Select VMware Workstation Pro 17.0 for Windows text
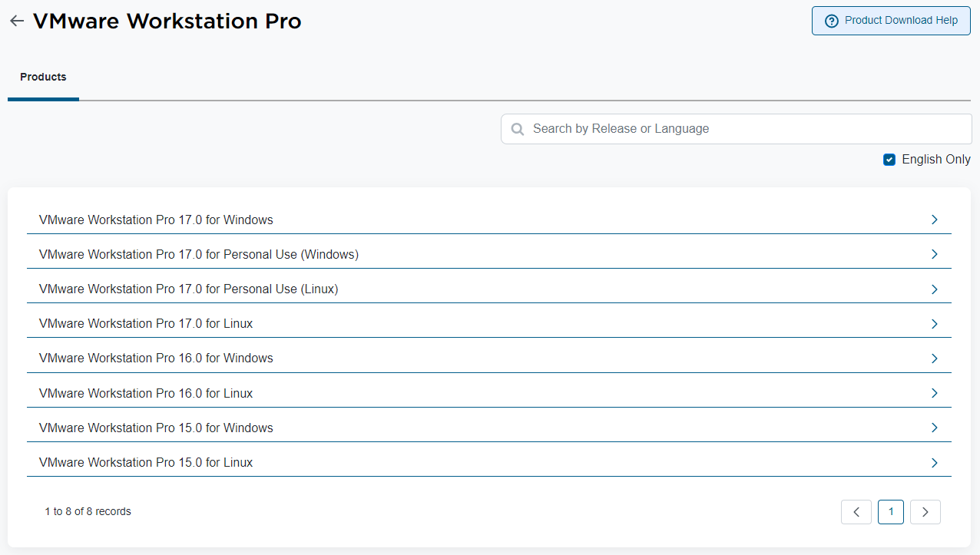The width and height of the screenshot is (980, 555). coord(156,220)
